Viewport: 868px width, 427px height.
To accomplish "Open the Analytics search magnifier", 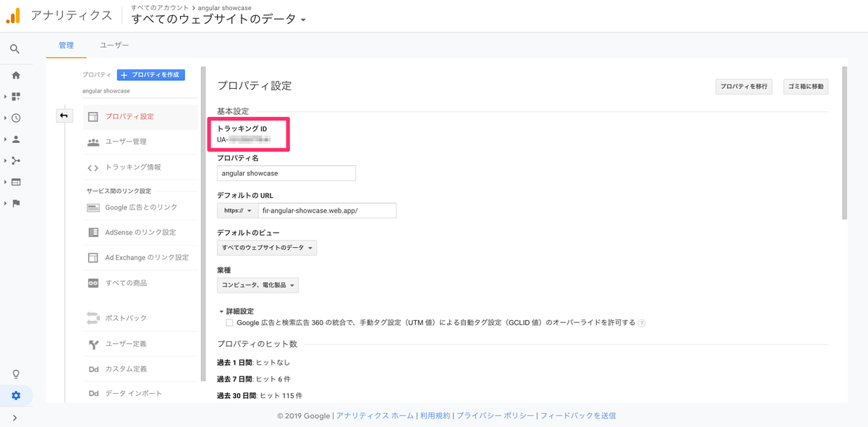I will click(15, 48).
